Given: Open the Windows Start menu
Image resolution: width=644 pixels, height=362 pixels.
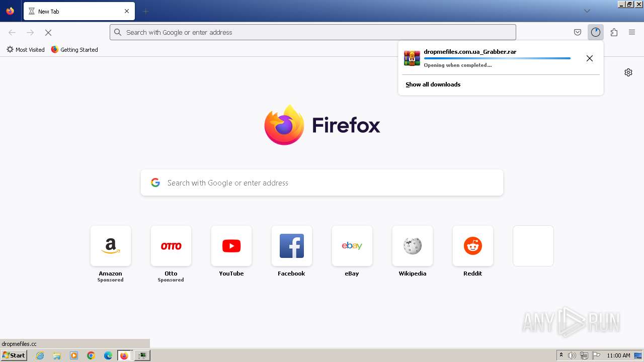Looking at the screenshot, I should click(x=14, y=355).
